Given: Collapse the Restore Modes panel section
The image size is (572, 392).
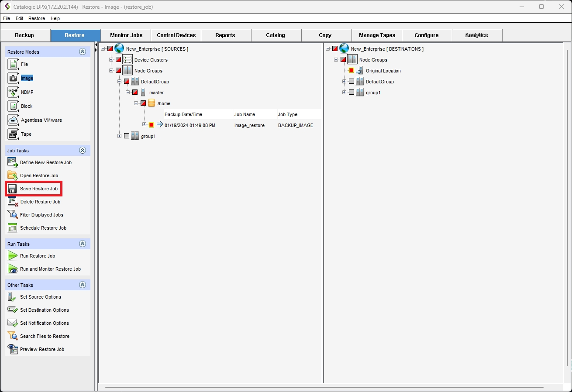Looking at the screenshot, I should pyautogui.click(x=83, y=52).
